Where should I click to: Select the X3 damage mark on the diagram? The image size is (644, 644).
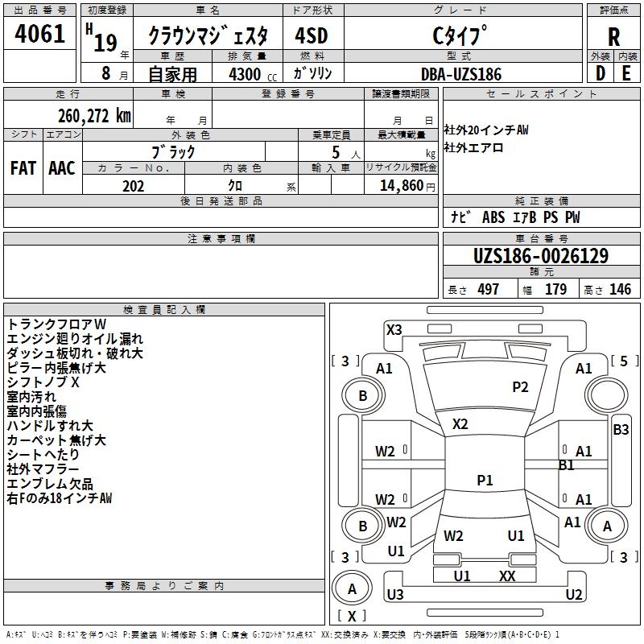coord(394,329)
